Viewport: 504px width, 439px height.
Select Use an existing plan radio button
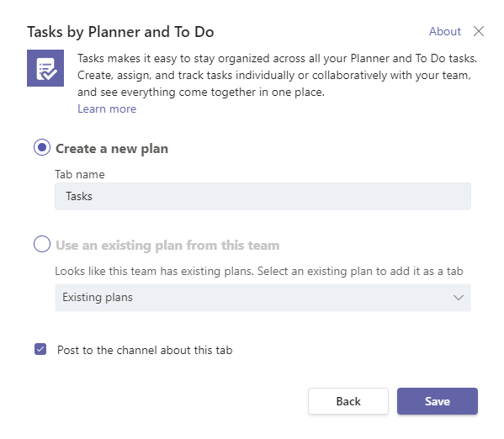[x=42, y=244]
